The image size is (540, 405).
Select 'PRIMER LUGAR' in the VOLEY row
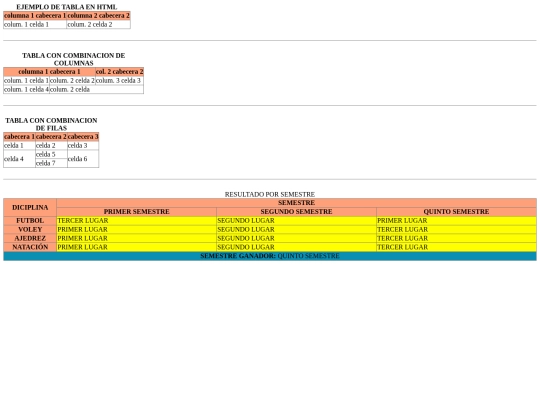tap(136, 230)
